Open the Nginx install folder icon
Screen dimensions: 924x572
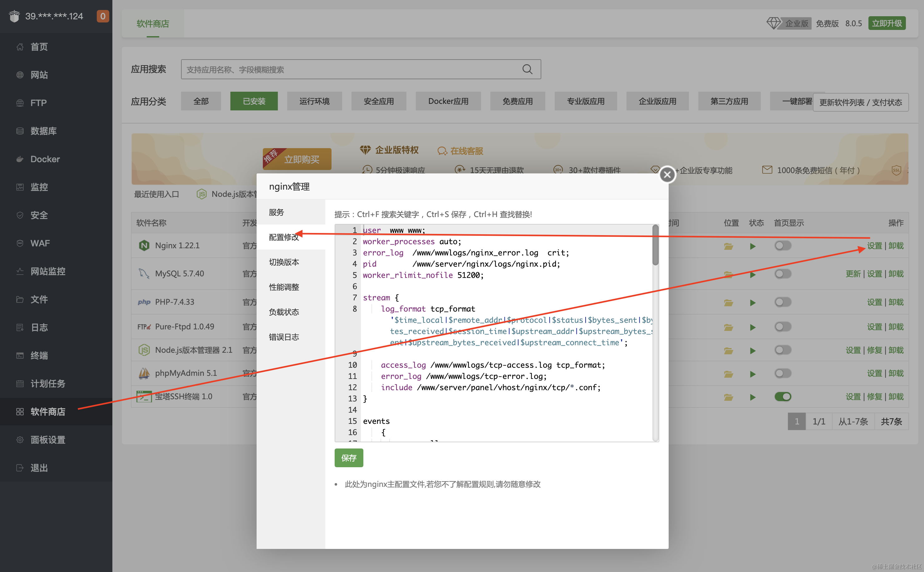[728, 246]
